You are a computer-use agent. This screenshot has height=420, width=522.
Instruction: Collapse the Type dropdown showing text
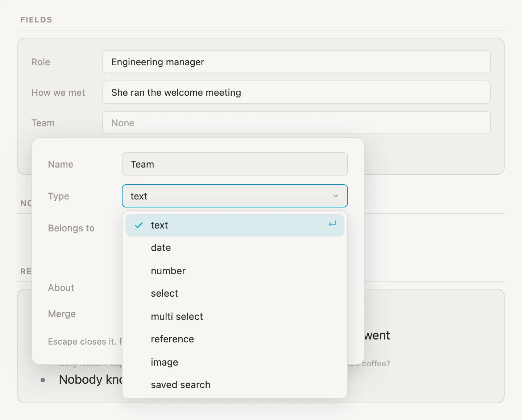235,196
